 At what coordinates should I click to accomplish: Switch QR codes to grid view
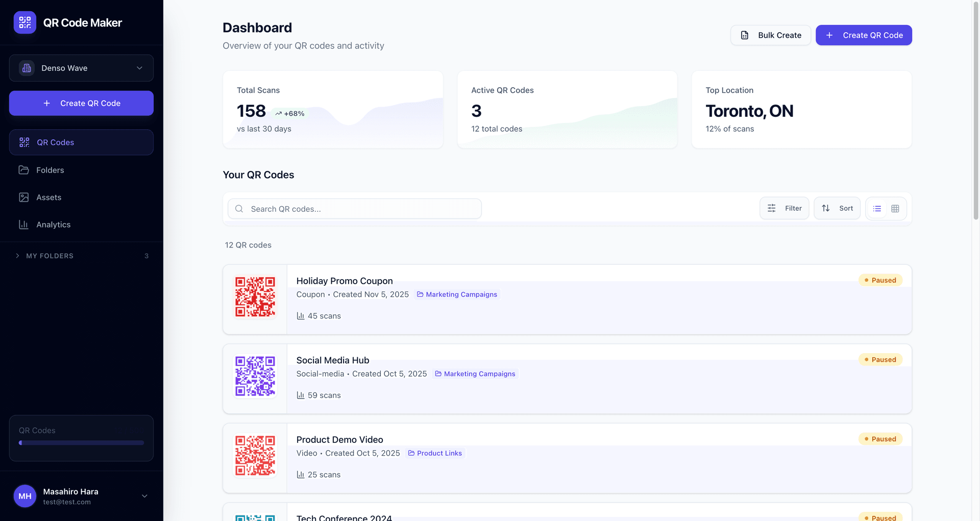895,208
